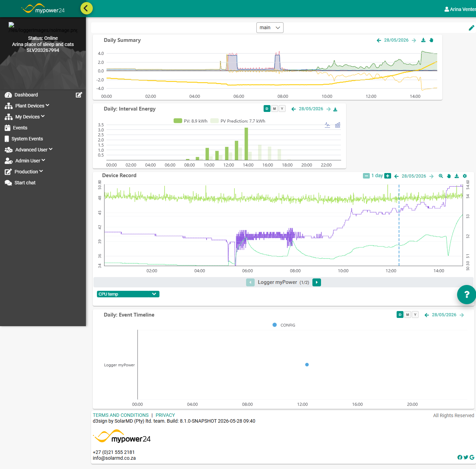This screenshot has width=476, height=469.
Task: Go to next day in Event Timeline
Action: click(x=462, y=315)
